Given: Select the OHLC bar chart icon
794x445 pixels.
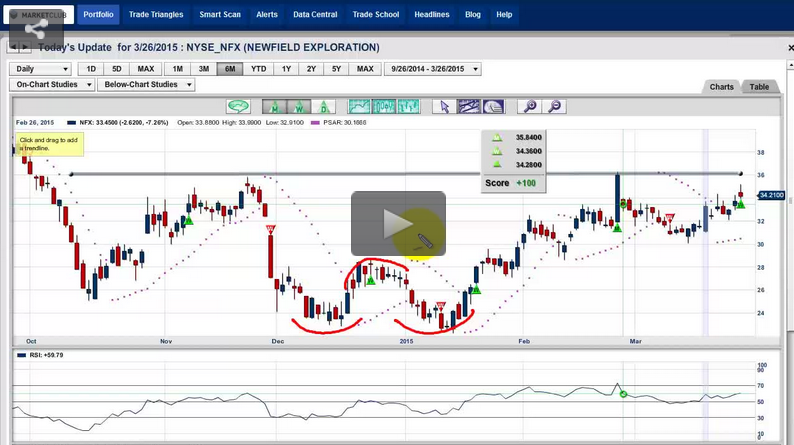Looking at the screenshot, I should [408, 107].
